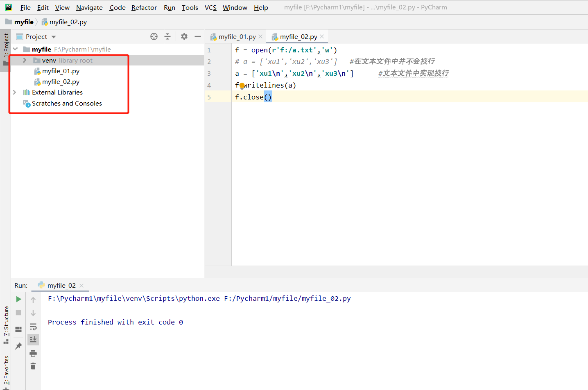Click the python.exe command line in console
This screenshot has height=390, width=588.
199,299
